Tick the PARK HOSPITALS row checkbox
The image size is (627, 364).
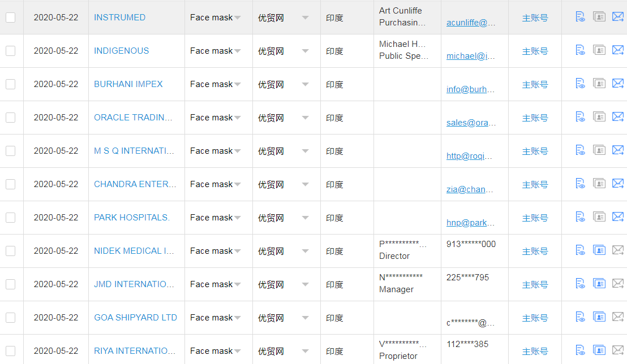click(10, 218)
